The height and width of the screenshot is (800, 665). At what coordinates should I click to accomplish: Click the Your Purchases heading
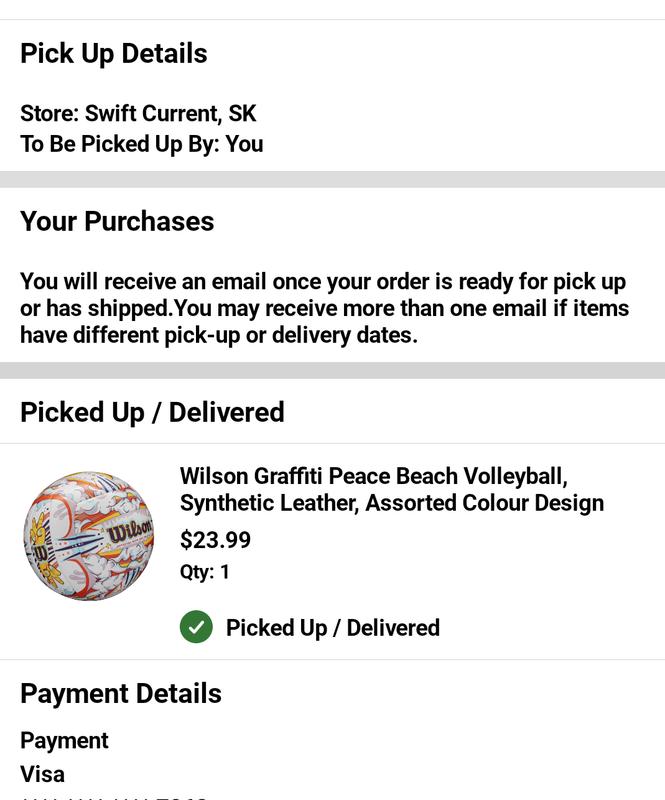tap(117, 221)
